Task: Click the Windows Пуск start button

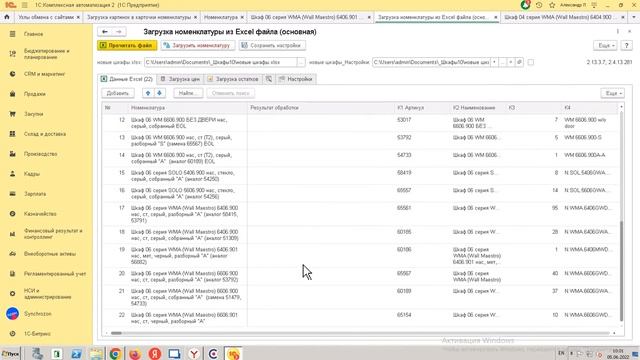Action: pos(10,354)
